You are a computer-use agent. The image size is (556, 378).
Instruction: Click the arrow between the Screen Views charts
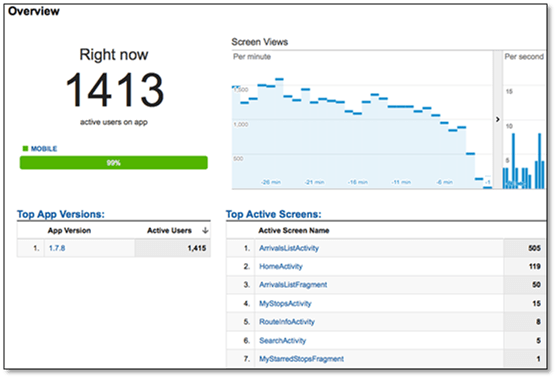coord(497,119)
